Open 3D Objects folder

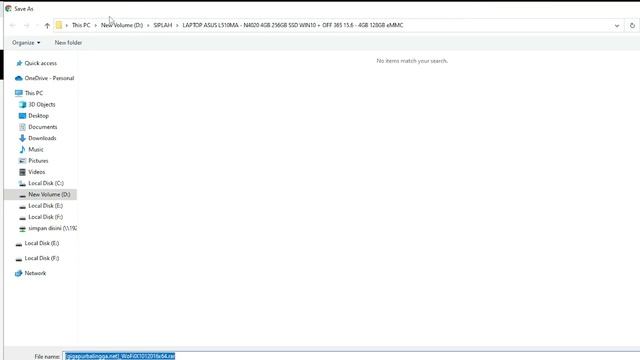42,104
